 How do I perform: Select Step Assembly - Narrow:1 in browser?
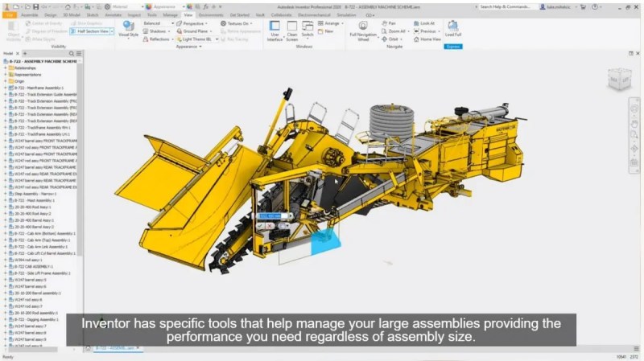[x=35, y=194]
